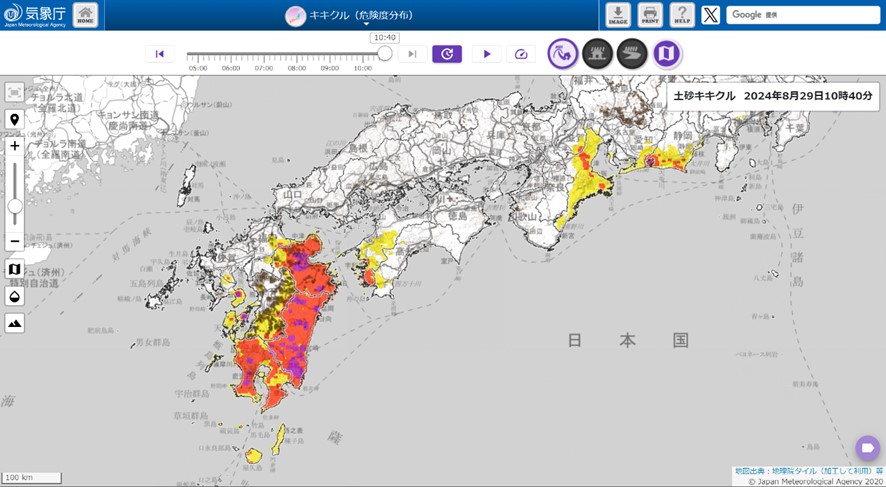Open the opacity droplet control
This screenshot has width=886, height=487.
click(x=15, y=296)
